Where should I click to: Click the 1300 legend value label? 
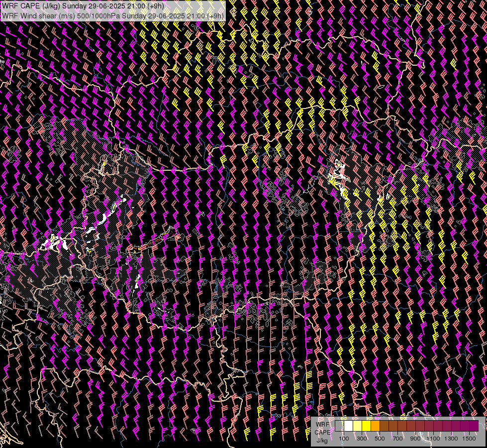pos(451,439)
